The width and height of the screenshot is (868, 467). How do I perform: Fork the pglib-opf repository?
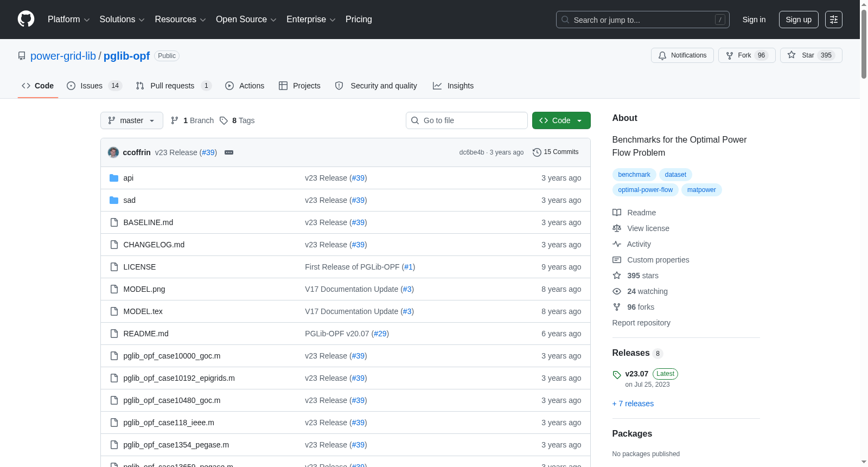pos(747,55)
